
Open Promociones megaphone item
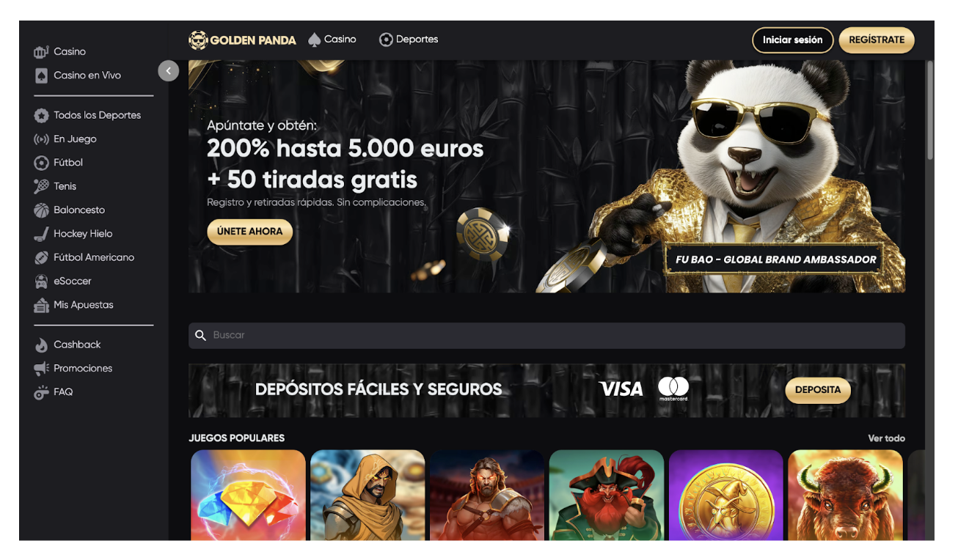(73, 369)
